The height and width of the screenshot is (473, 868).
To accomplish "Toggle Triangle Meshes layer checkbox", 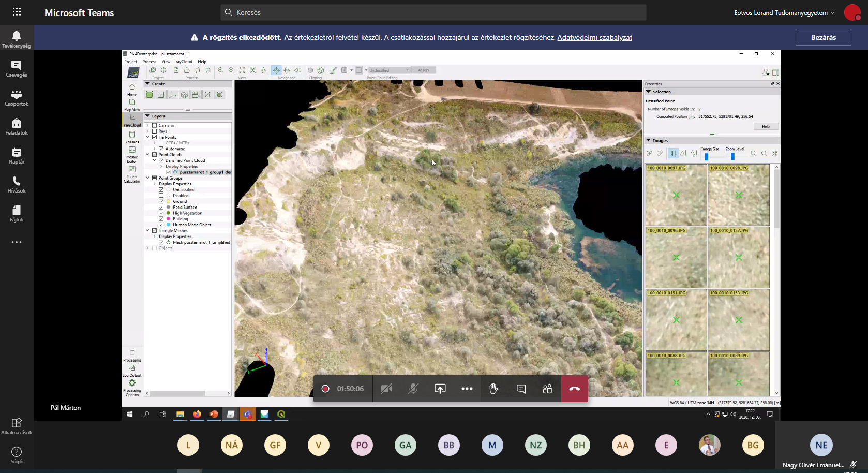I will [154, 230].
